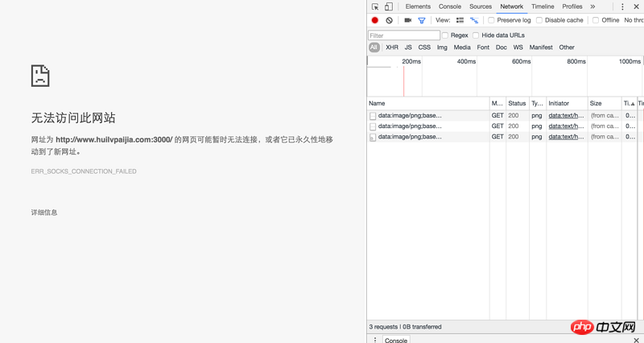Toggle the device toolbar icon
The width and height of the screenshot is (644, 343).
pyautogui.click(x=388, y=6)
